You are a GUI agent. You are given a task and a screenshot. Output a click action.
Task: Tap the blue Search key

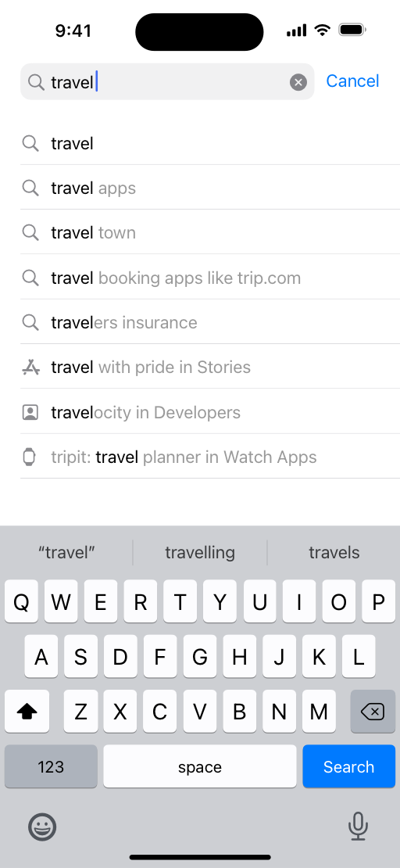tap(348, 766)
